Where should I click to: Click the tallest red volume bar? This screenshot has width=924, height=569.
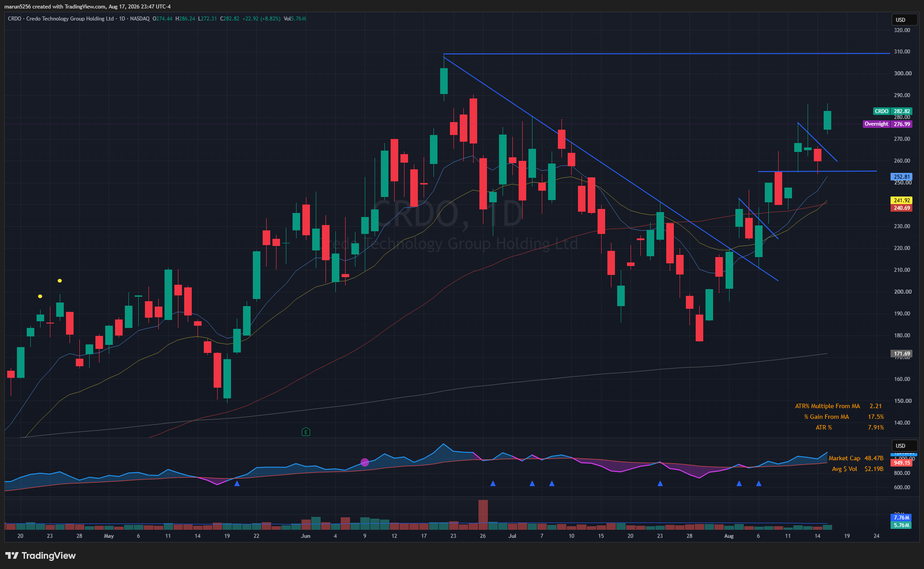[x=483, y=515]
